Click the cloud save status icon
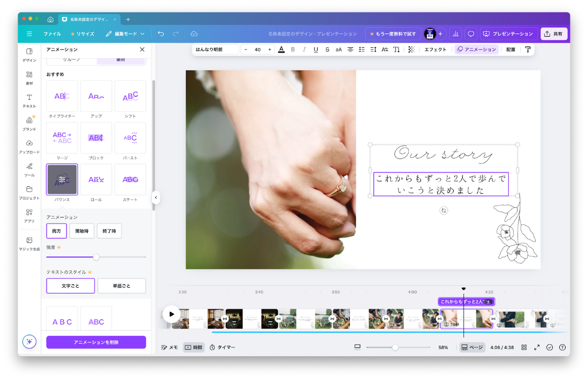The image size is (588, 380). (194, 34)
